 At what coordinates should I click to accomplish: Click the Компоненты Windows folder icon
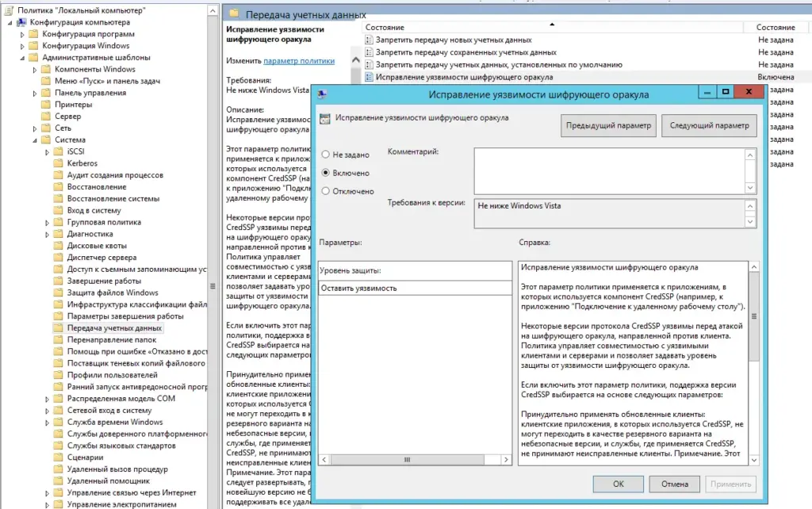click(x=46, y=70)
